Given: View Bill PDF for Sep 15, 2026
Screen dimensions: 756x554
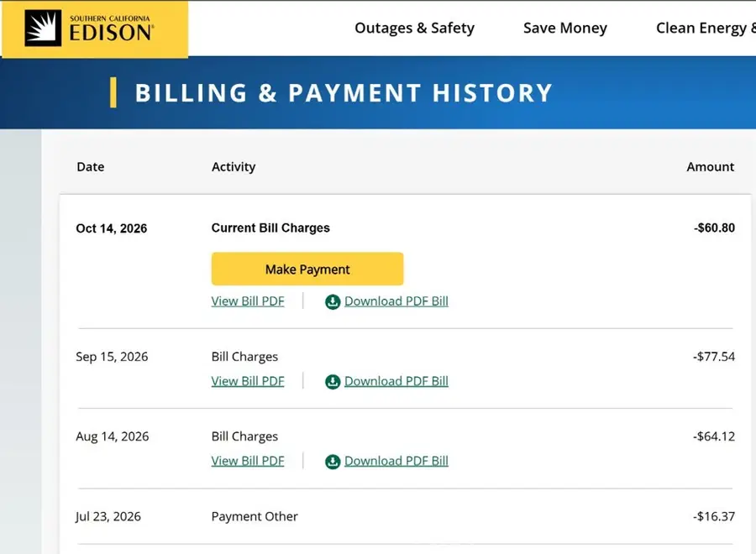Looking at the screenshot, I should (x=248, y=381).
